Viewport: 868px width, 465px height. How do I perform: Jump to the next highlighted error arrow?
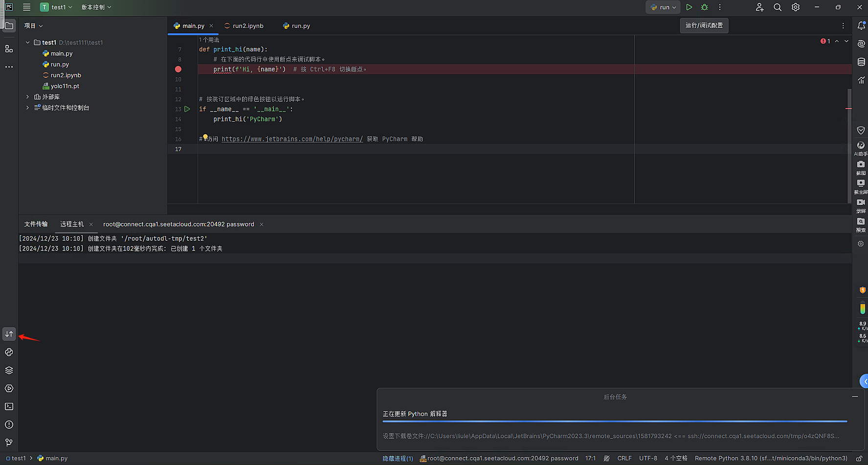pos(846,41)
